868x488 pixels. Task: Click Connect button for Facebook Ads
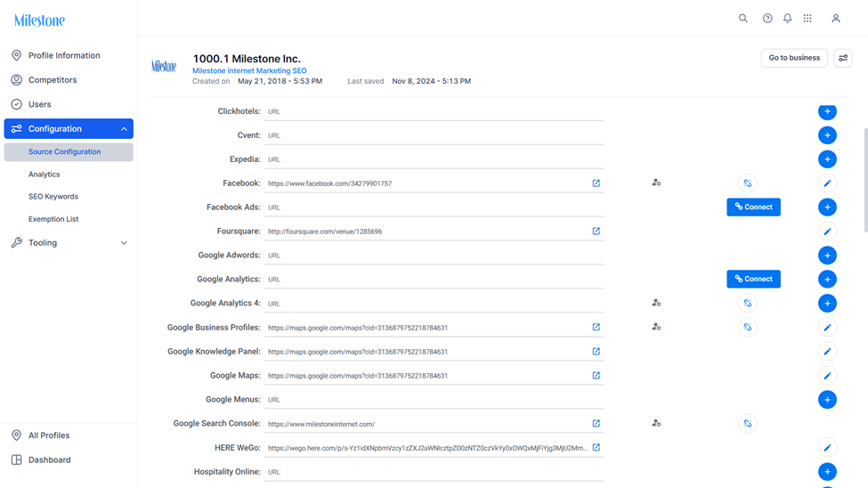pos(753,207)
